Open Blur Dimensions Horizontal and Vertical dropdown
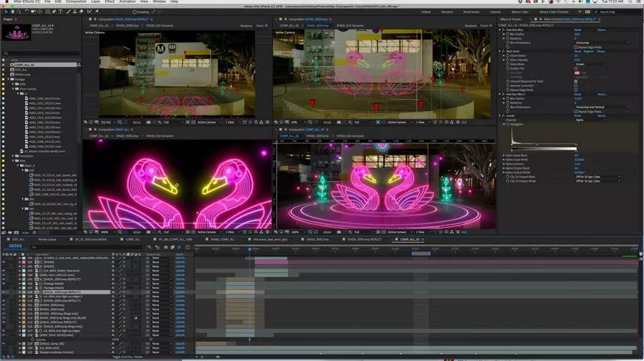644x361 pixels. [x=603, y=107]
